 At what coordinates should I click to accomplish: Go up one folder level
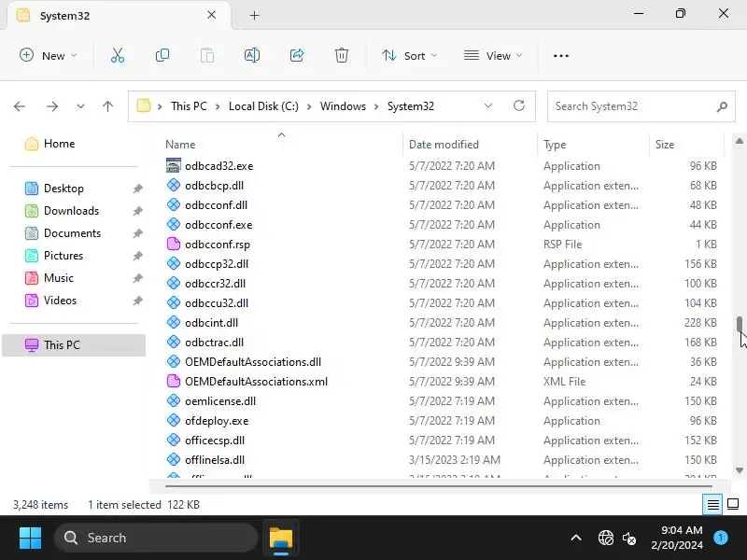[108, 106]
